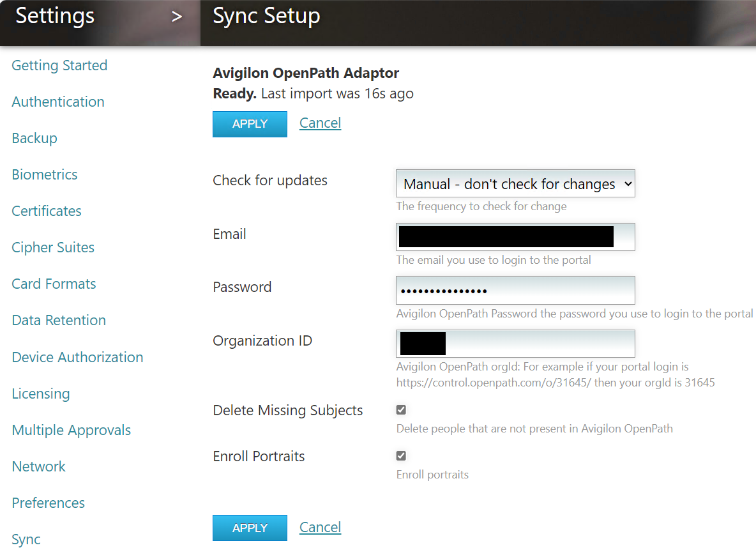Screen dimensions: 756x550
Task: Toggle the Enroll Portraits checkbox
Action: [401, 455]
